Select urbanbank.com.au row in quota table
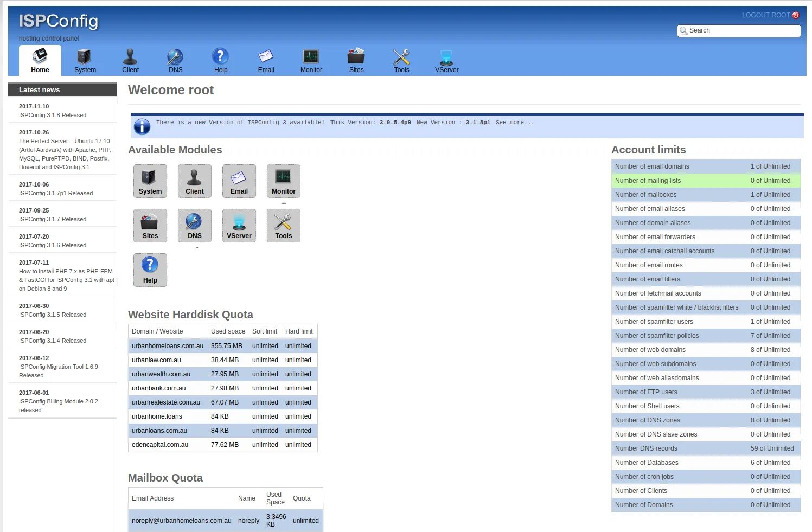 click(x=223, y=388)
